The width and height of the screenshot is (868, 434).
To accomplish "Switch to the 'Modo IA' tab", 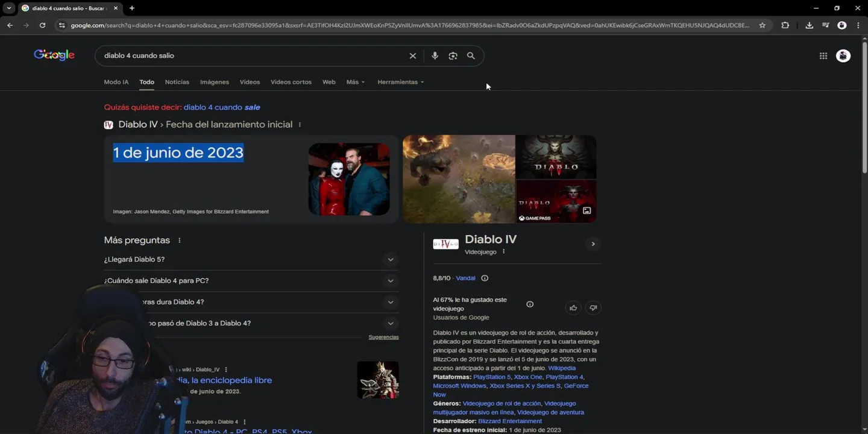I will tap(116, 82).
